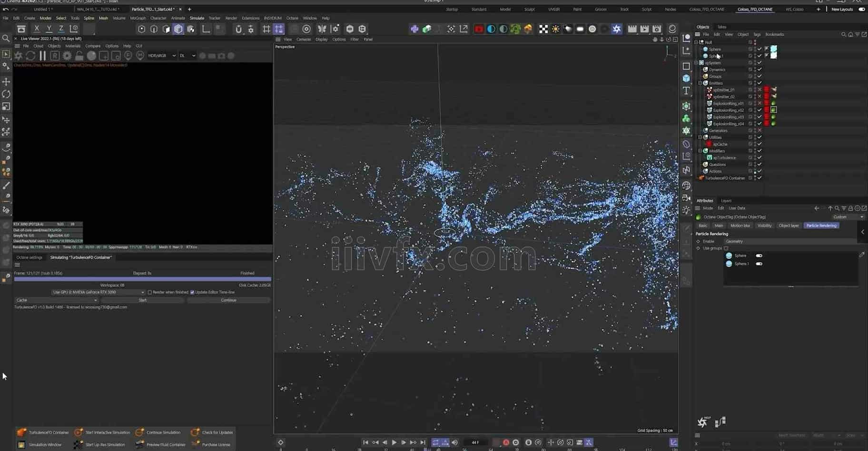Open the Cache mode dropdown
Screen dimensions: 868x451
(x=56, y=300)
